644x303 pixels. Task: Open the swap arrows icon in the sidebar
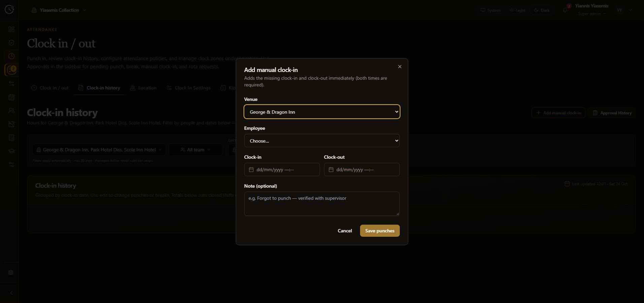(11, 84)
